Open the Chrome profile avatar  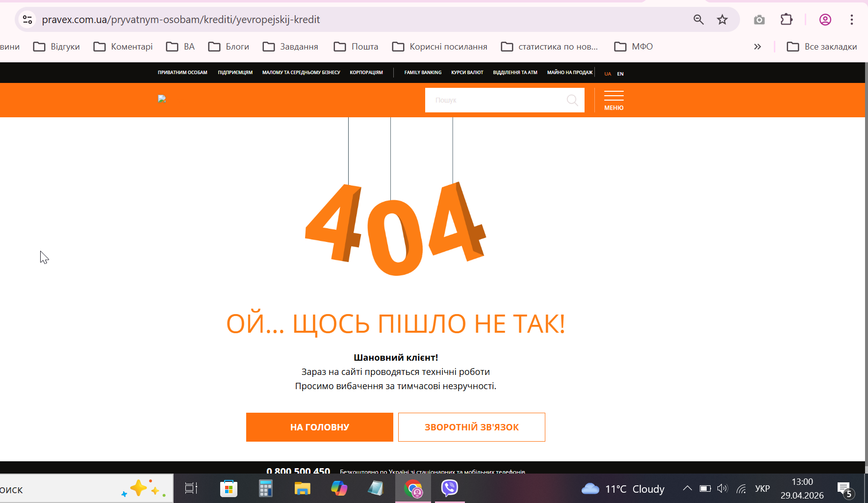click(x=825, y=20)
